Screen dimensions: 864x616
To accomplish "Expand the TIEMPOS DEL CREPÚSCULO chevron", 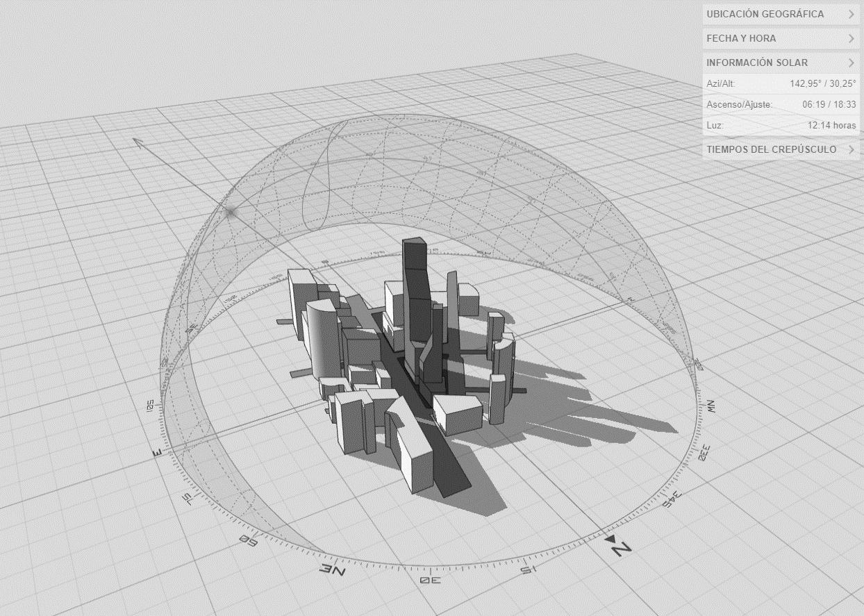I will pos(851,149).
